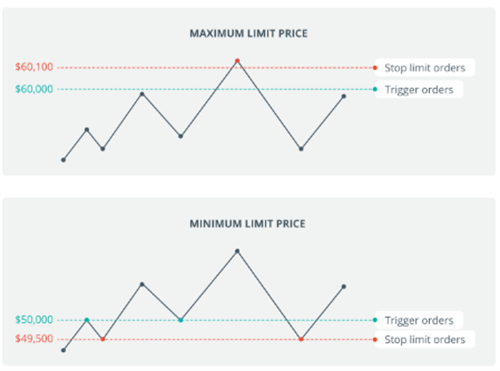The height and width of the screenshot is (371, 500).
Task: Click red dot ending $60,100 dashed line
Action: (375, 68)
